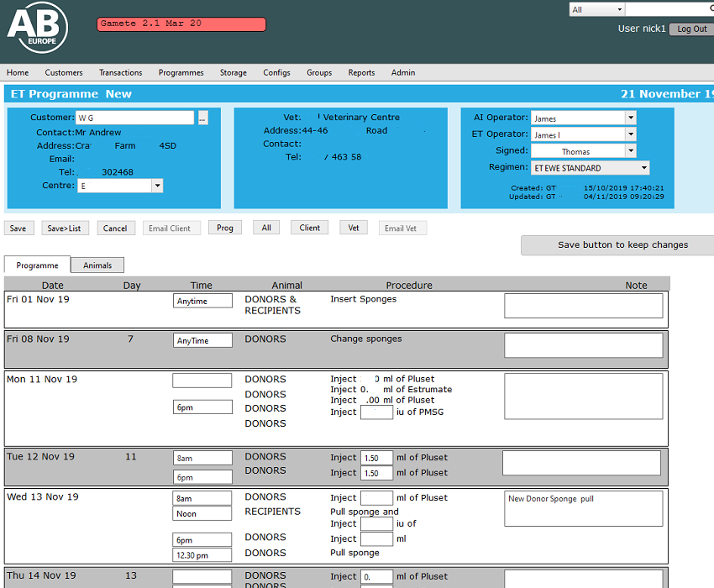Open the Centre dropdown
Image resolution: width=714 pixels, height=588 pixels.
click(157, 186)
